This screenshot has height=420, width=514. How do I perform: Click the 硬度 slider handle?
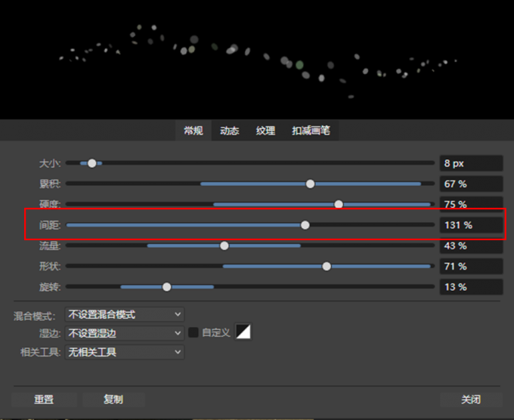[339, 205]
